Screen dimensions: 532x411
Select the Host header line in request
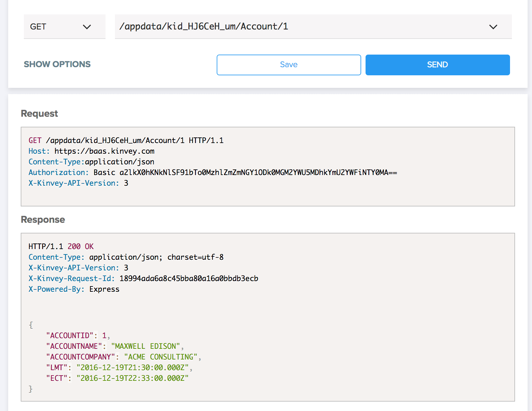[x=91, y=151]
